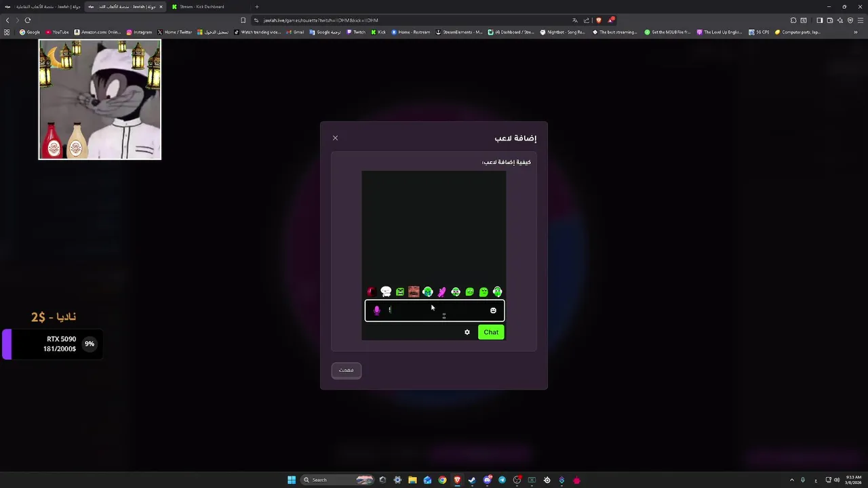Open the Kick bookmark

click(378, 32)
